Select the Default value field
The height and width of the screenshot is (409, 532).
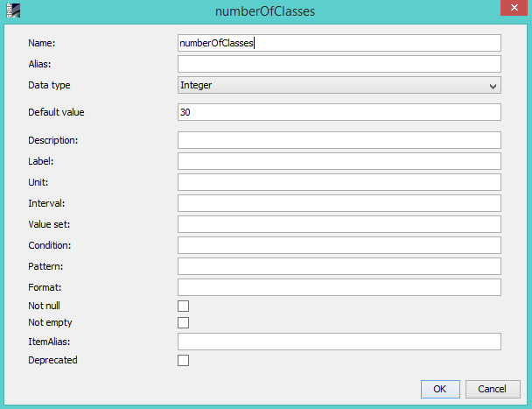(339, 112)
